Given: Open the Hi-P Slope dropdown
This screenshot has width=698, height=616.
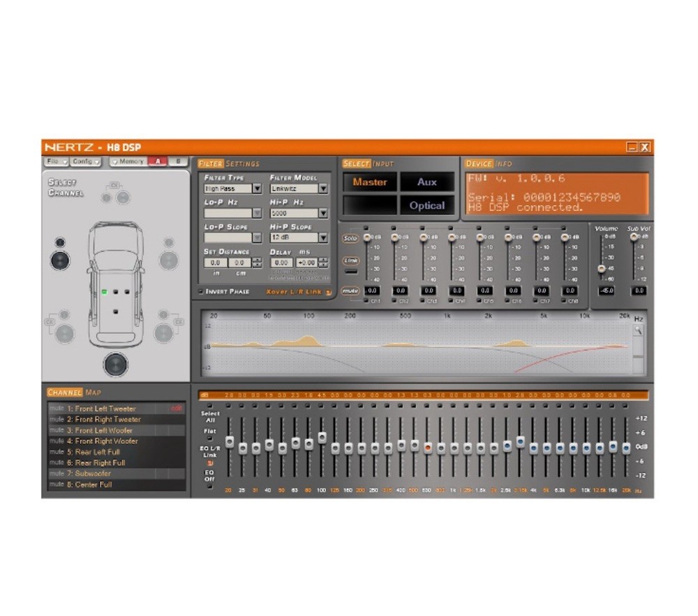Looking at the screenshot, I should pyautogui.click(x=323, y=237).
